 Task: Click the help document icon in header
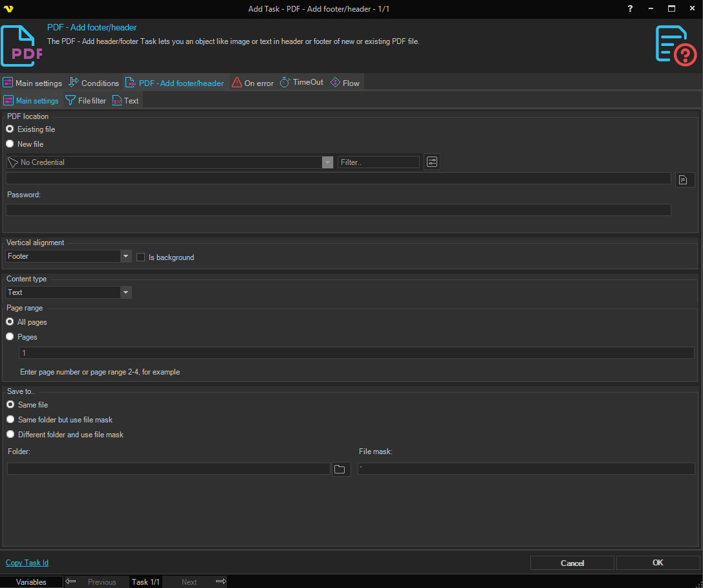click(x=676, y=45)
